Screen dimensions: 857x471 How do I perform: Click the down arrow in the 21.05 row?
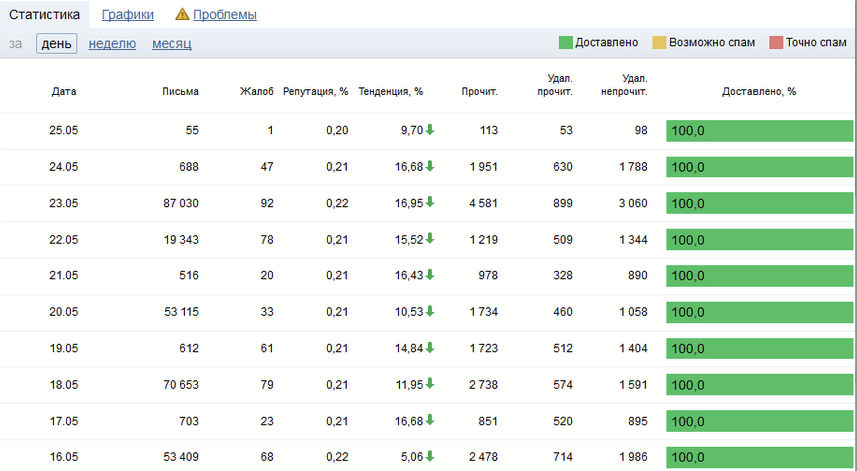(430, 275)
